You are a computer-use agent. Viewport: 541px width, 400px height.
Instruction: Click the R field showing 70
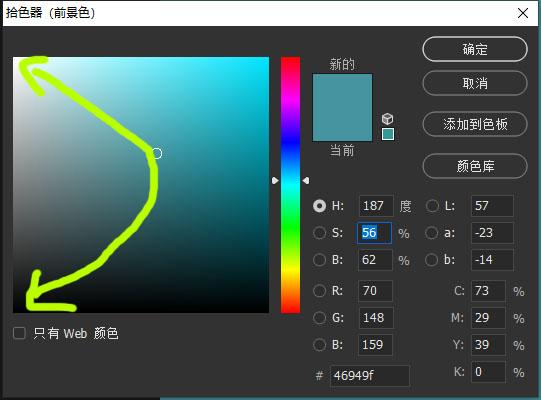[x=375, y=291]
